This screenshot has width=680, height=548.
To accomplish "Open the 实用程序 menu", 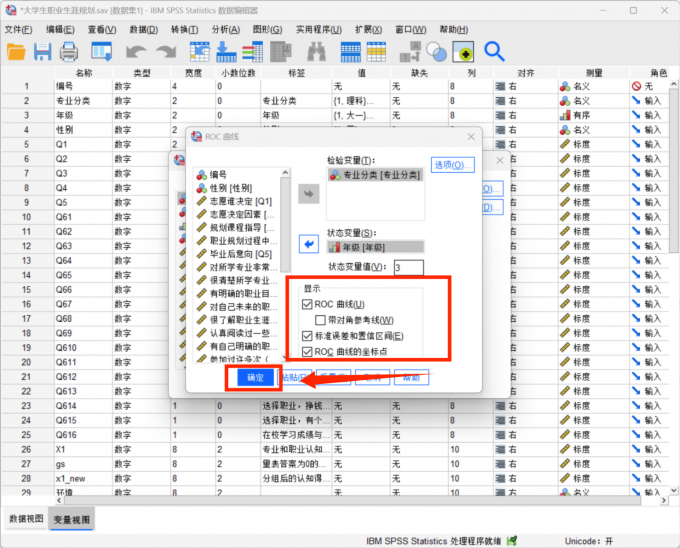I will pyautogui.click(x=319, y=29).
